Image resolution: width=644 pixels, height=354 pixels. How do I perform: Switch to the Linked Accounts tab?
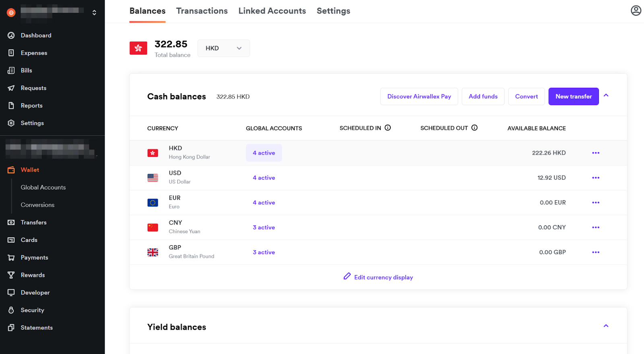tap(272, 11)
